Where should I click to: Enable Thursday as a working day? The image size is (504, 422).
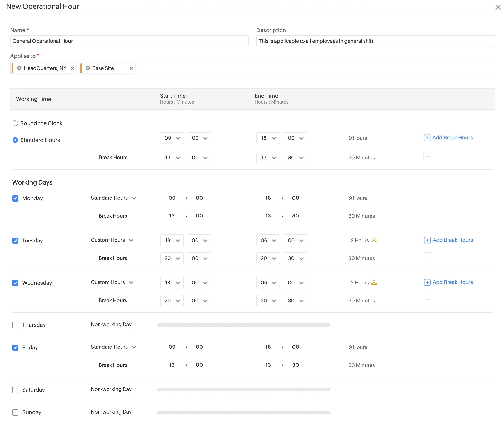pos(15,325)
